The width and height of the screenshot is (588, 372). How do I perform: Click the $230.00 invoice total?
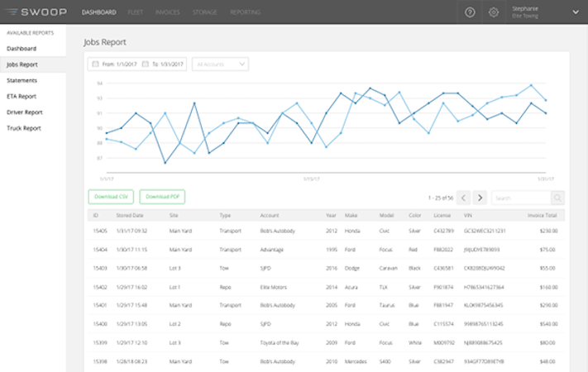tap(548, 231)
